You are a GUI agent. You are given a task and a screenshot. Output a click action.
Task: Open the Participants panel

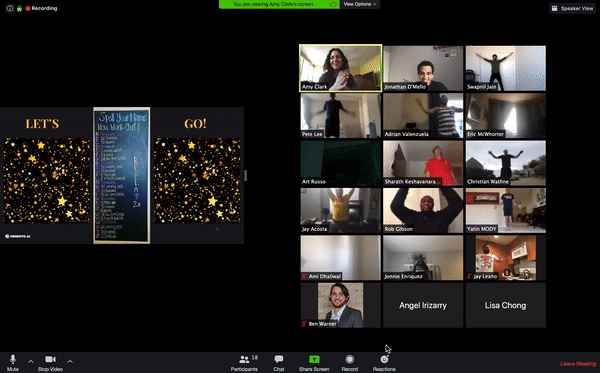click(244, 362)
